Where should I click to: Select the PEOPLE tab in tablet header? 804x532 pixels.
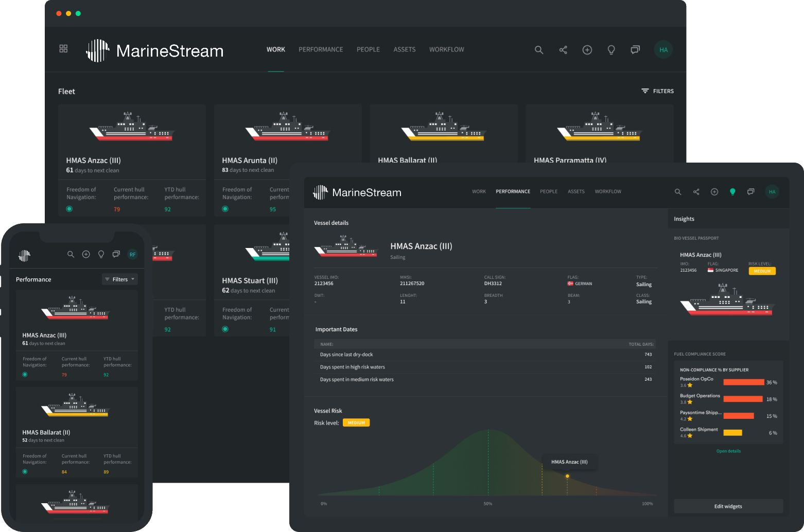coord(548,191)
